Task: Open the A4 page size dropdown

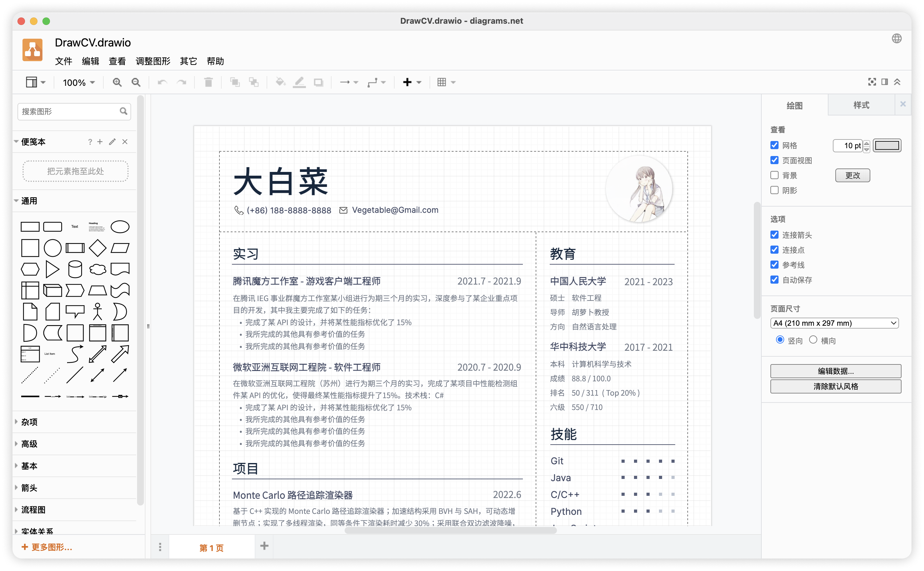Action: tap(834, 323)
